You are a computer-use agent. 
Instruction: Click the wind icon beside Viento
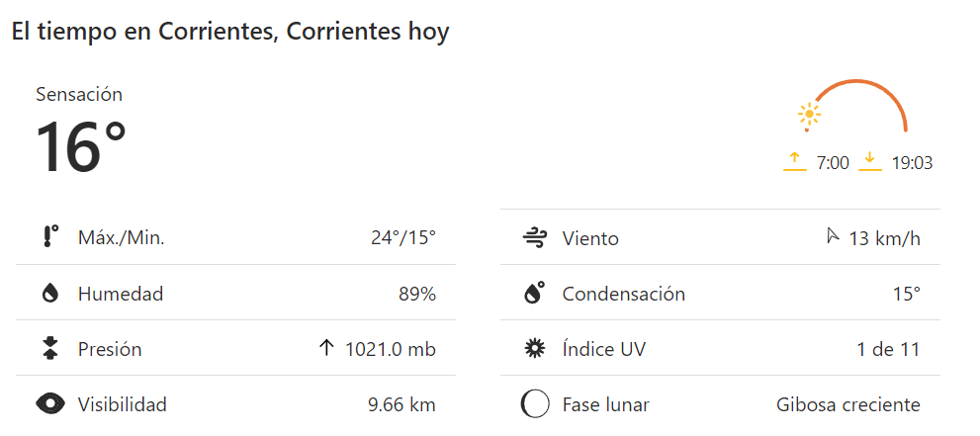(534, 237)
